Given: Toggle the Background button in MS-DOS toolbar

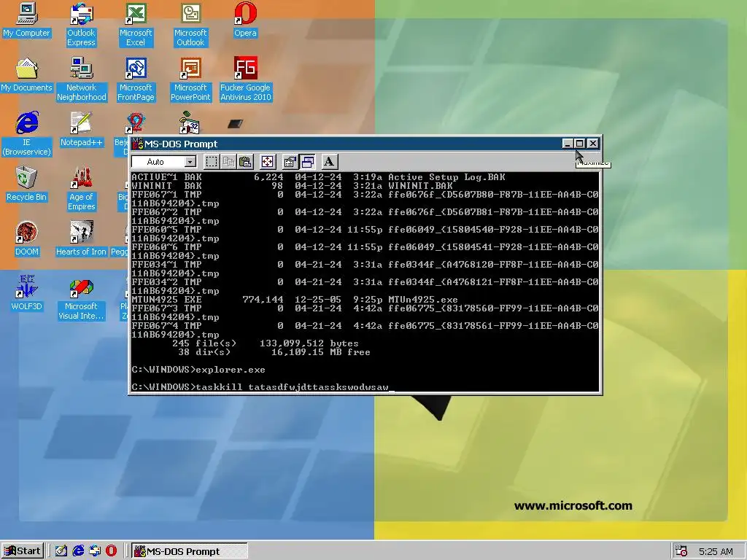Looking at the screenshot, I should 307,162.
